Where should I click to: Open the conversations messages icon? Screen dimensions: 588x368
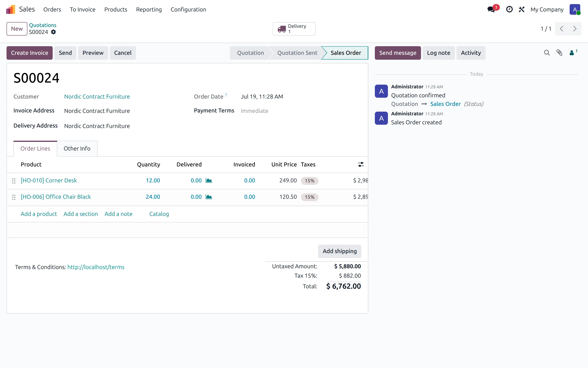tap(491, 9)
